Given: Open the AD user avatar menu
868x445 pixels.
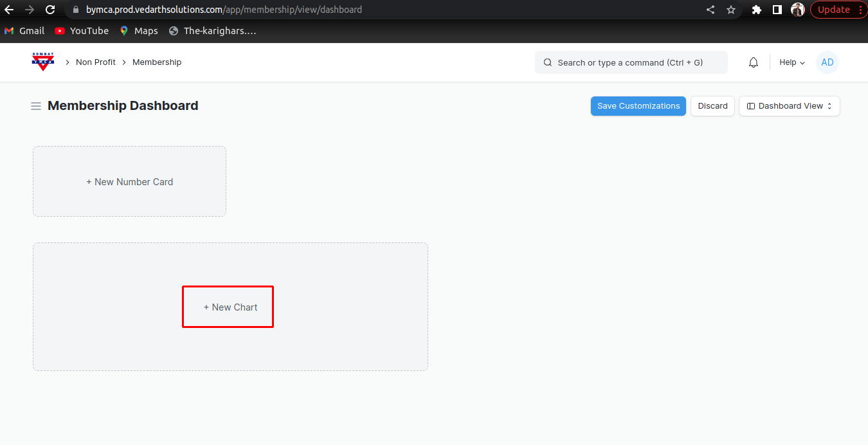Looking at the screenshot, I should (x=827, y=62).
